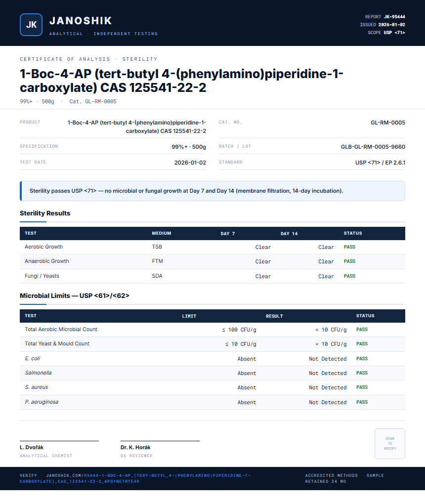The image size is (425, 504).
Task: Click the subtitle Cat. GL-RM-0005
Action: pyautogui.click(x=93, y=102)
